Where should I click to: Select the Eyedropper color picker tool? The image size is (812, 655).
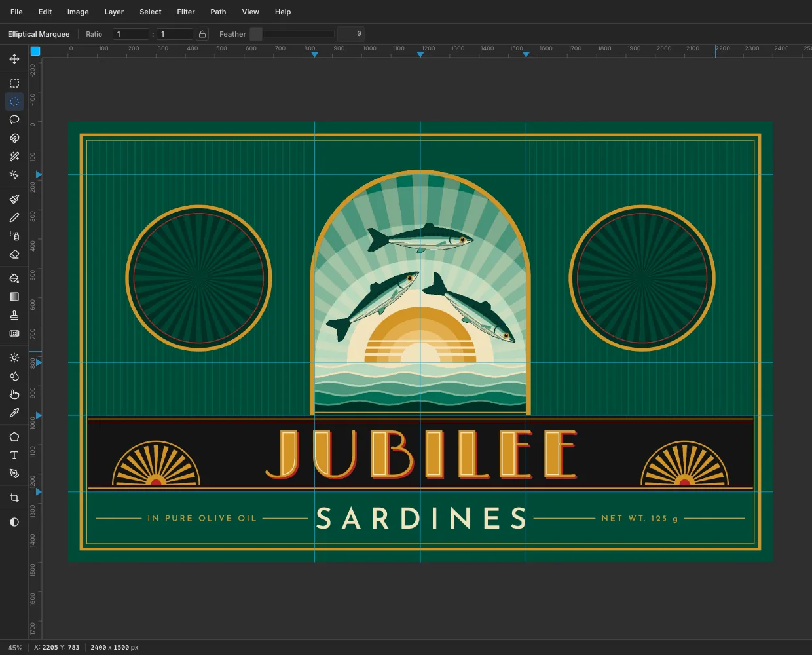click(x=14, y=413)
